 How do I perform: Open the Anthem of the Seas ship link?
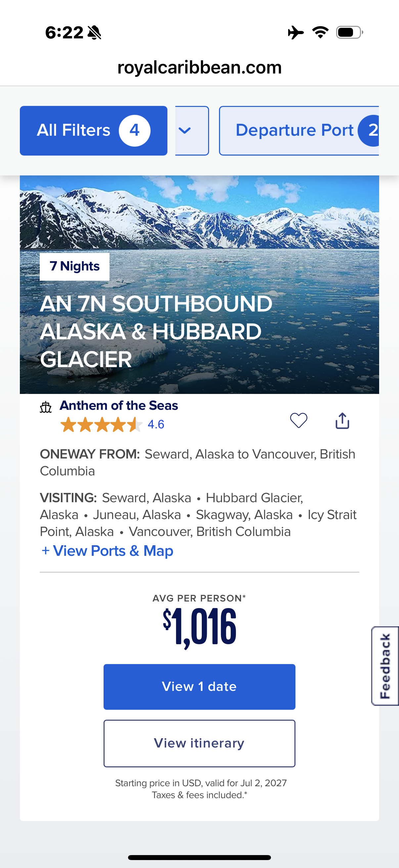[x=119, y=405]
